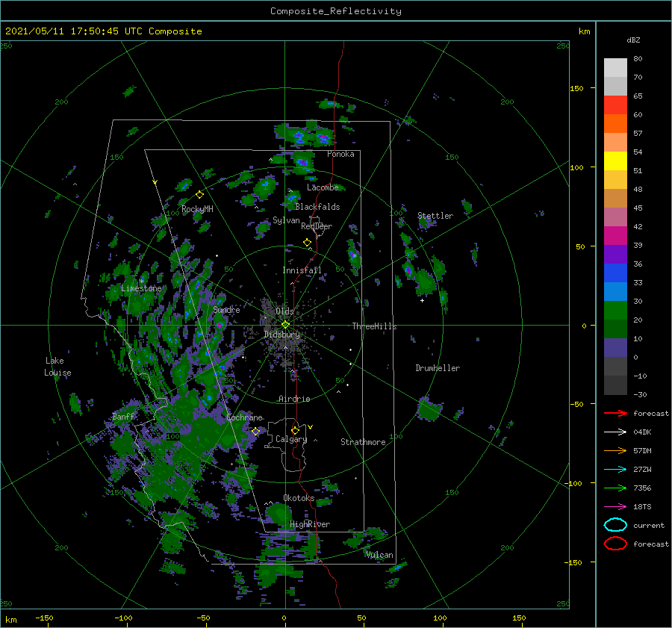Click the Limestone label

coord(141,288)
